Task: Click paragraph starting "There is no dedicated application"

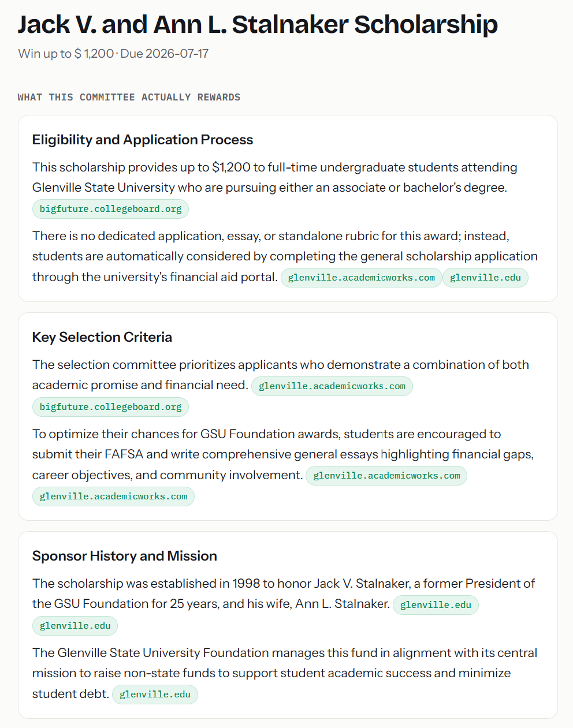Action: (x=285, y=256)
